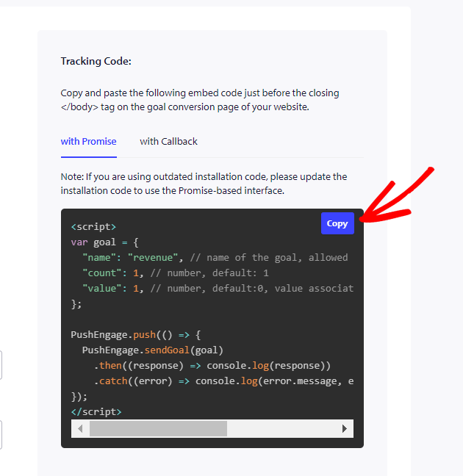Click the horizontal scrollbar thumb
This screenshot has width=463, height=476.
pyautogui.click(x=158, y=429)
